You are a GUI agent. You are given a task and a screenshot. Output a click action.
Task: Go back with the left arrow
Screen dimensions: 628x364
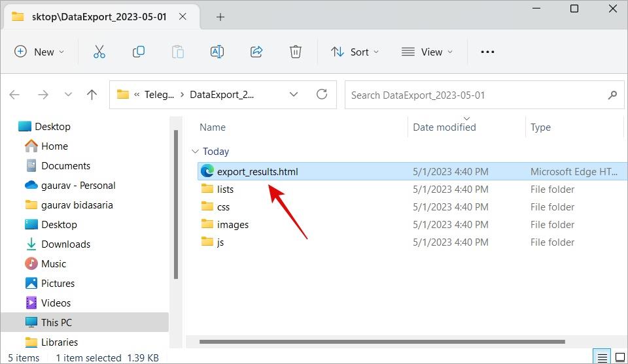(14, 95)
